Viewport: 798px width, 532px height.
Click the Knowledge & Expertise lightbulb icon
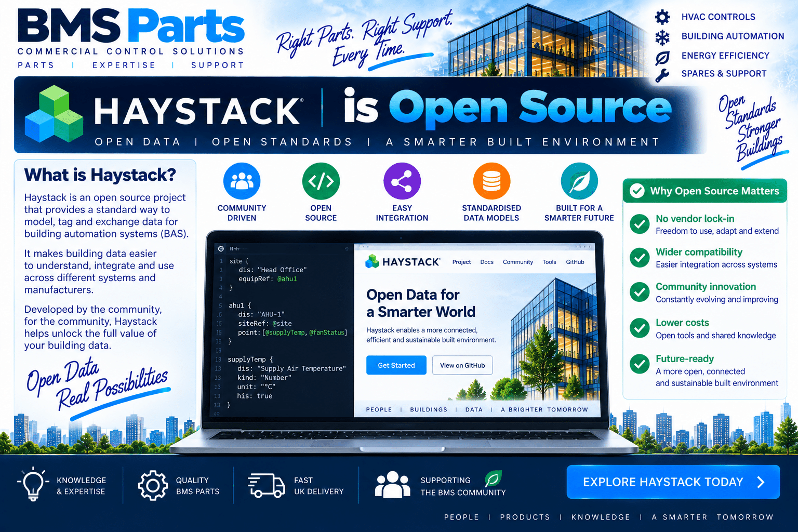tap(33, 484)
